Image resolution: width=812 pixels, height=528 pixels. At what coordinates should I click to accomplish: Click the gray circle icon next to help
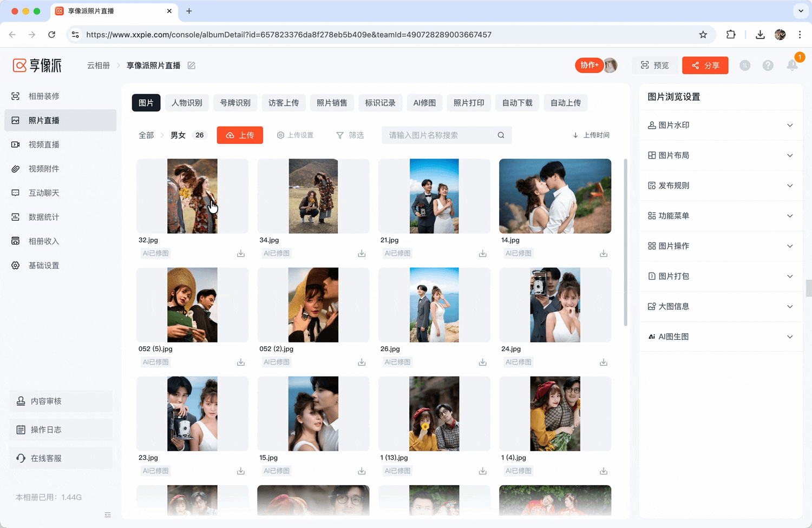click(x=745, y=65)
